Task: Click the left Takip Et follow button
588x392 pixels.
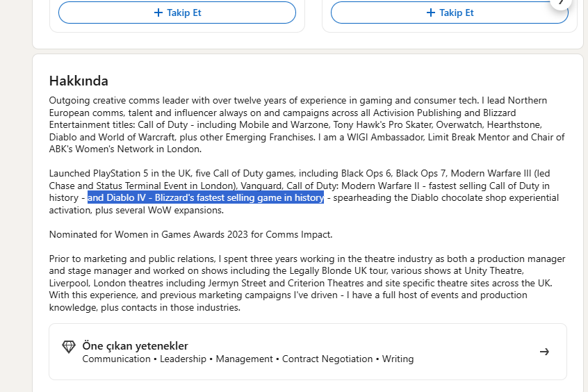Action: 177,13
